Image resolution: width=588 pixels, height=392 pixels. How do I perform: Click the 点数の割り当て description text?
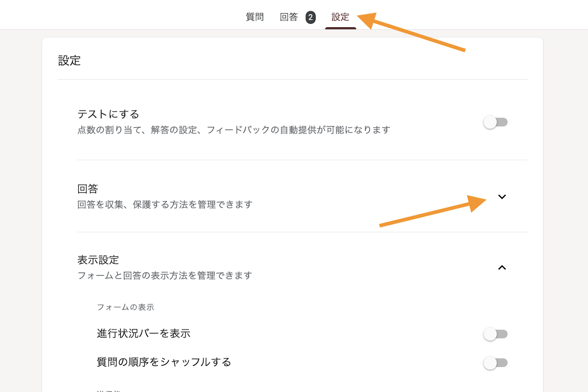(x=233, y=130)
